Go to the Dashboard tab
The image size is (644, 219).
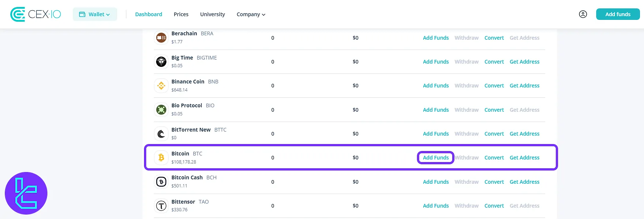click(148, 14)
